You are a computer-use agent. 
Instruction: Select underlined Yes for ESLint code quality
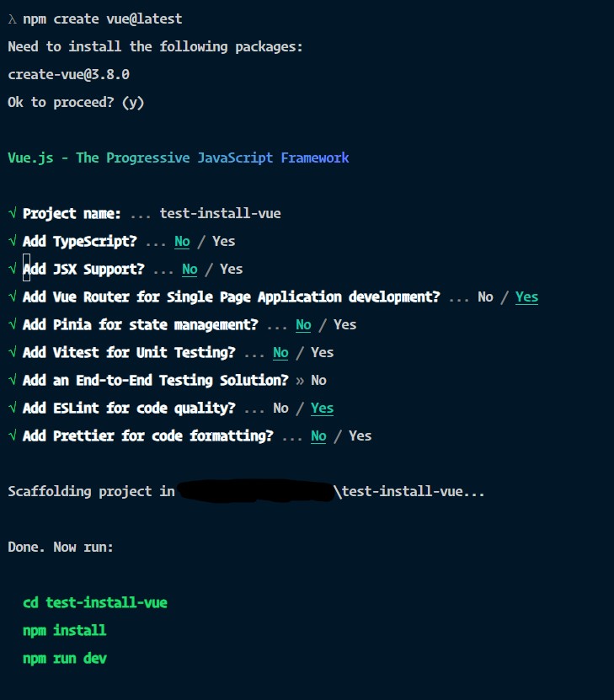(x=323, y=409)
